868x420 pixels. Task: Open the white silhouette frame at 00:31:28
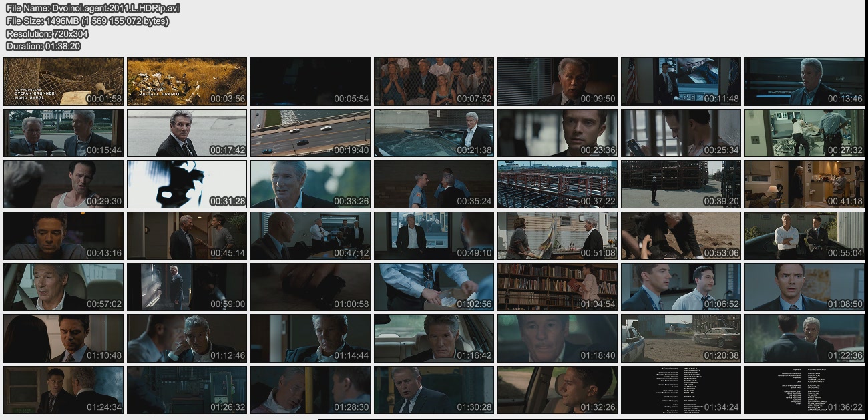(187, 184)
